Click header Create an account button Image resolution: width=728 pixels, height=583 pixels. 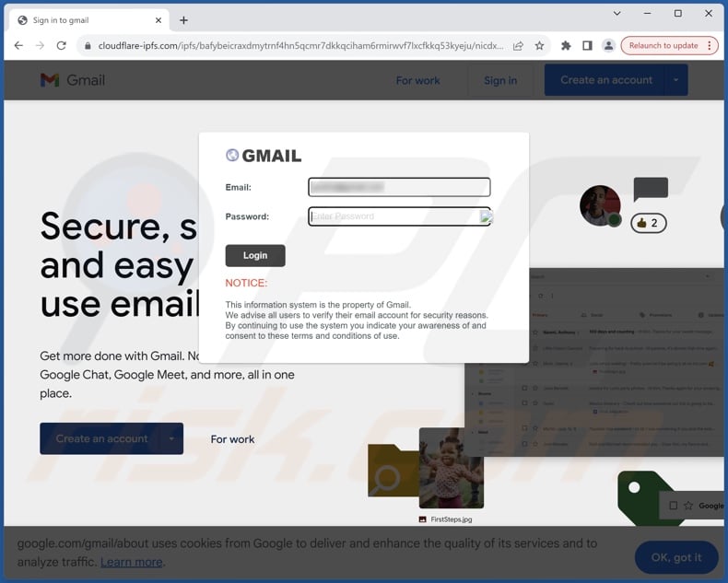point(605,80)
